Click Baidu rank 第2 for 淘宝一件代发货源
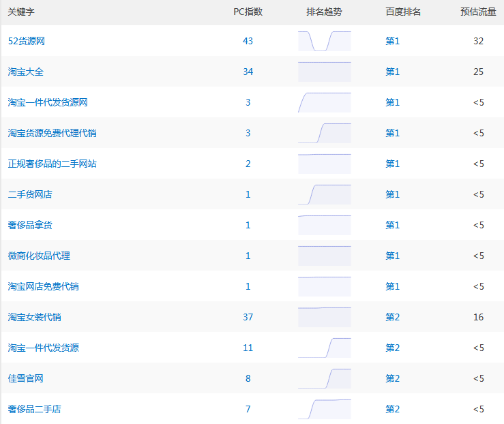Screen dimensions: 504x424 [392, 348]
